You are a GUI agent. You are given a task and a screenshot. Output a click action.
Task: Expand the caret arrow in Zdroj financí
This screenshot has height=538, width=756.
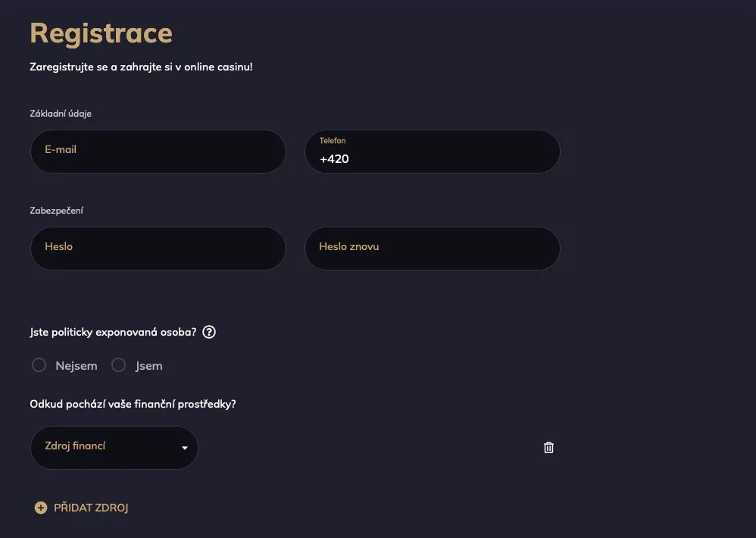click(185, 448)
